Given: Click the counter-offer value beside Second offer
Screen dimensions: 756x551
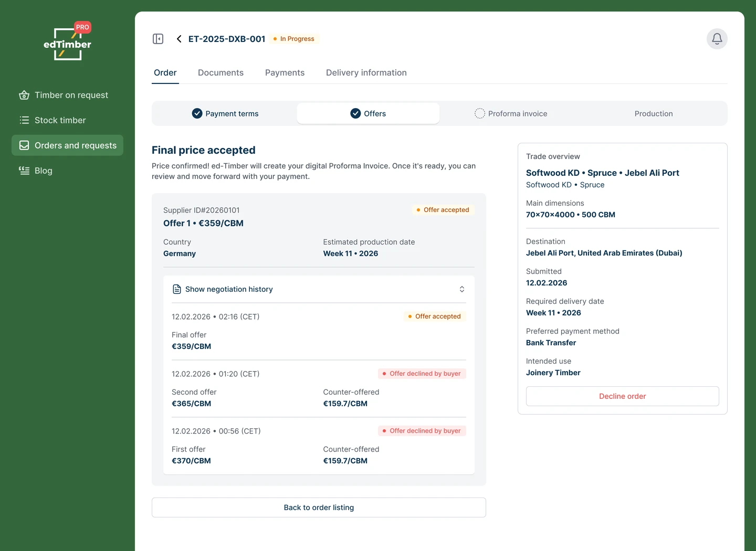Looking at the screenshot, I should pyautogui.click(x=345, y=404).
